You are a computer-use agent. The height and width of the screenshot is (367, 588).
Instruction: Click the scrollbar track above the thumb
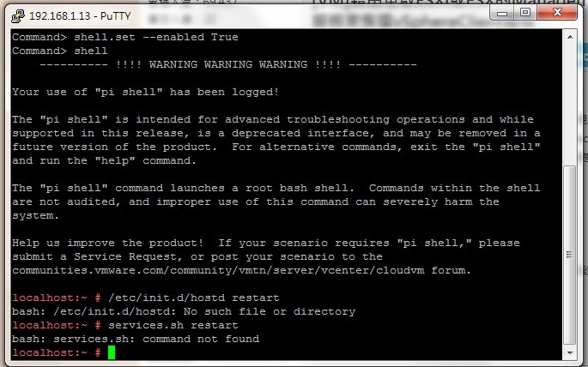[x=570, y=104]
